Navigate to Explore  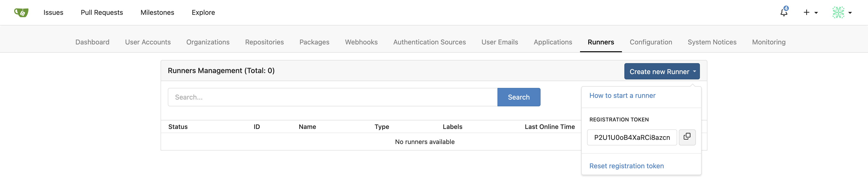[203, 12]
